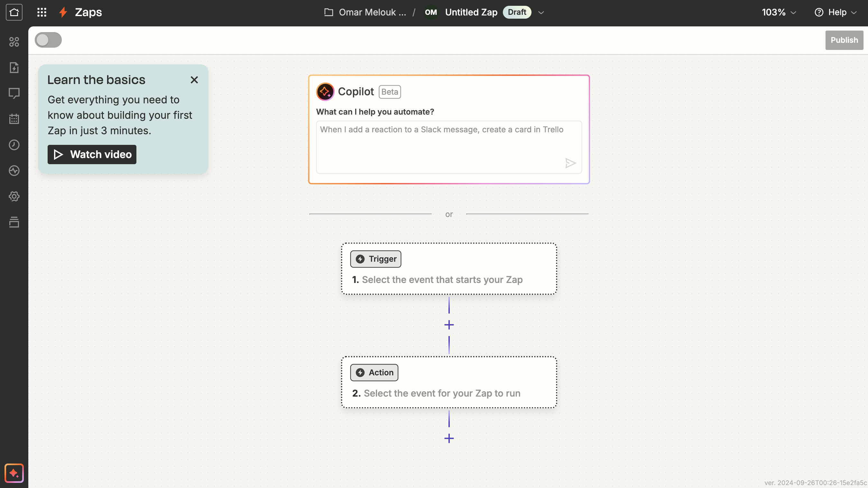Toggle the Zap on/off switch
868x488 pixels.
(48, 40)
